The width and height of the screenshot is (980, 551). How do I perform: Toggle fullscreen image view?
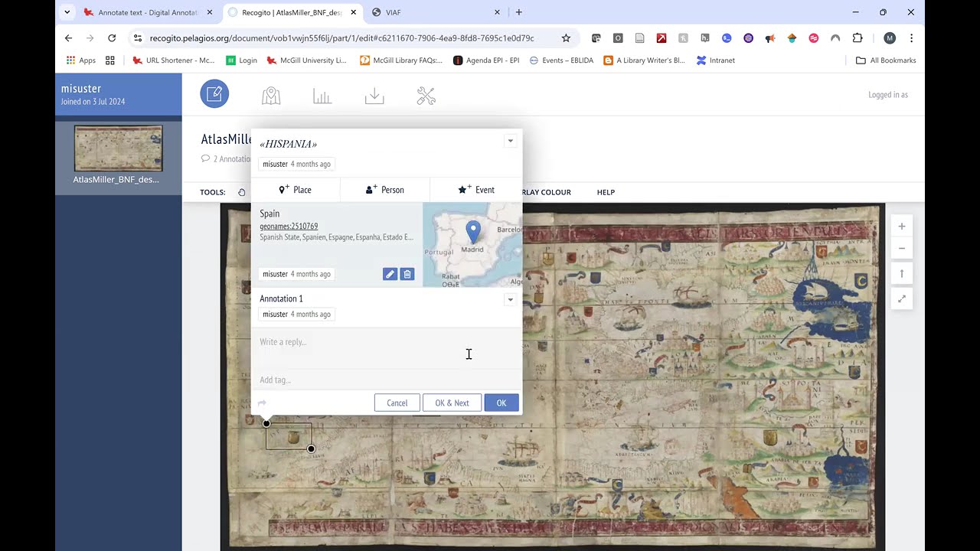902,299
